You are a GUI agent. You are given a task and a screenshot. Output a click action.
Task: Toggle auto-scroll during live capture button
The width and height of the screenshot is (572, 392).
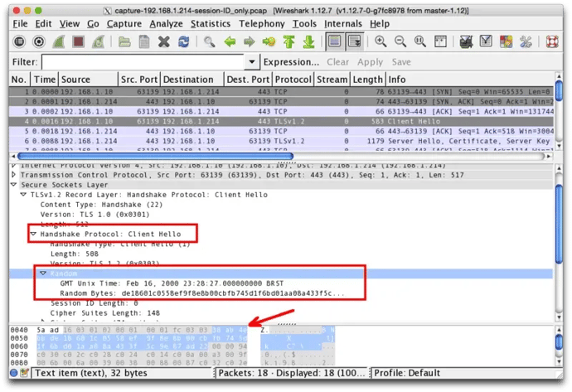click(355, 41)
